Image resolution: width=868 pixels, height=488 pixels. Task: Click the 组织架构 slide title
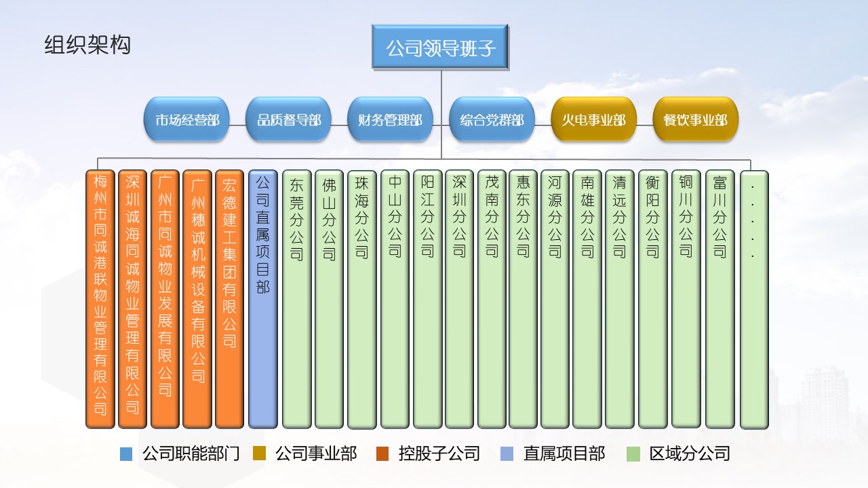point(87,45)
